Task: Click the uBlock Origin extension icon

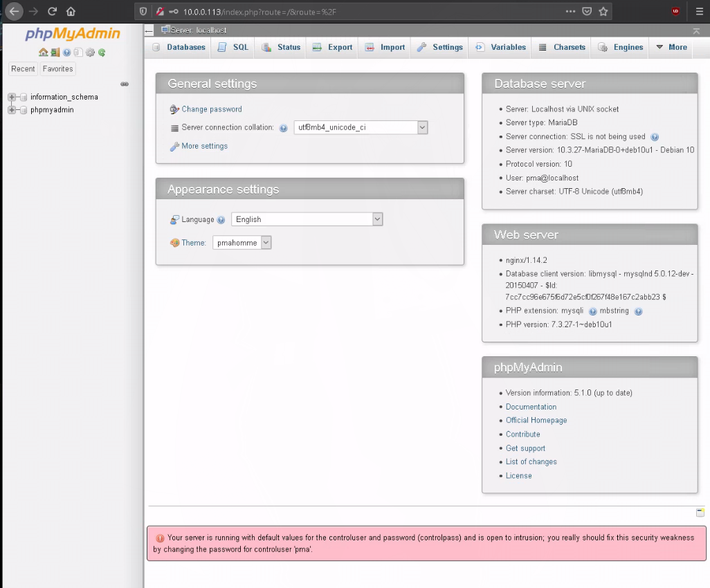Action: coord(675,11)
